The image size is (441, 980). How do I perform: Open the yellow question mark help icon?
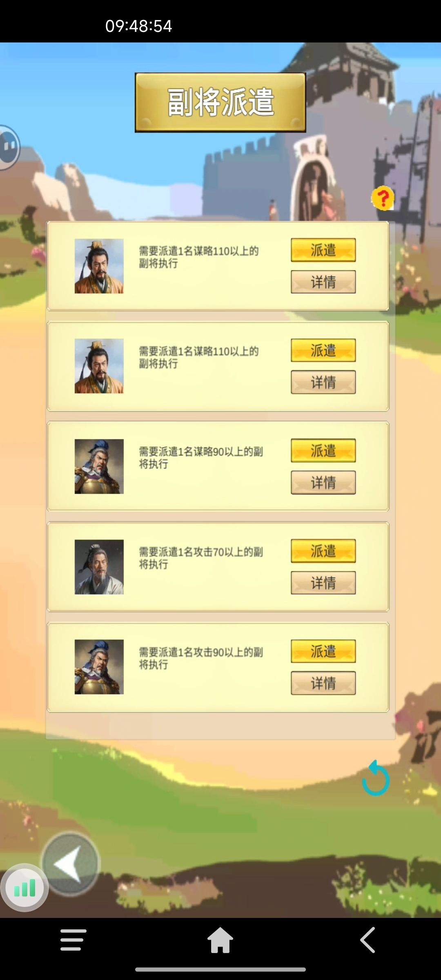pyautogui.click(x=383, y=198)
